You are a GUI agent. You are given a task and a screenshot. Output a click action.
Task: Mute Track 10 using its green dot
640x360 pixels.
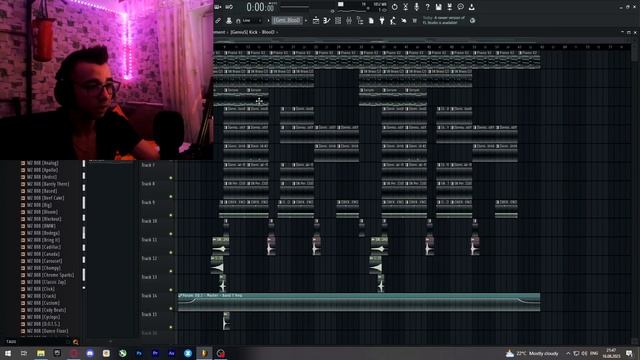pos(171,234)
